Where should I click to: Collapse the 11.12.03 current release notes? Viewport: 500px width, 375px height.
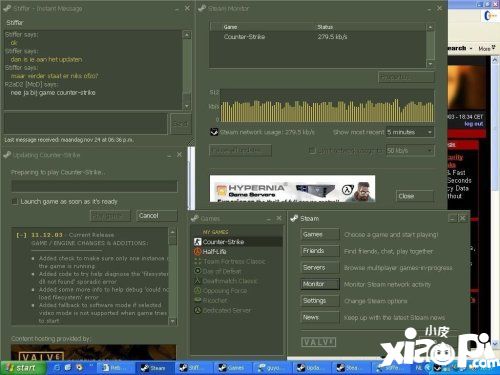(x=21, y=235)
